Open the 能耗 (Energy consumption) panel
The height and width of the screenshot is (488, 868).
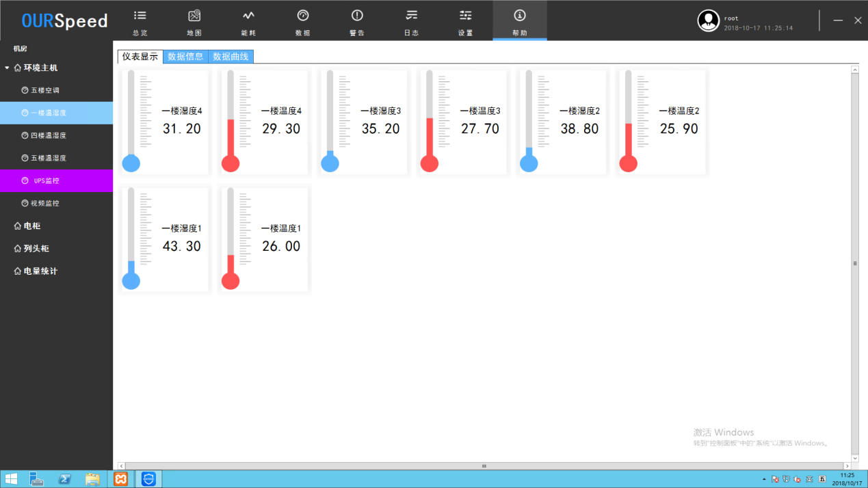248,21
